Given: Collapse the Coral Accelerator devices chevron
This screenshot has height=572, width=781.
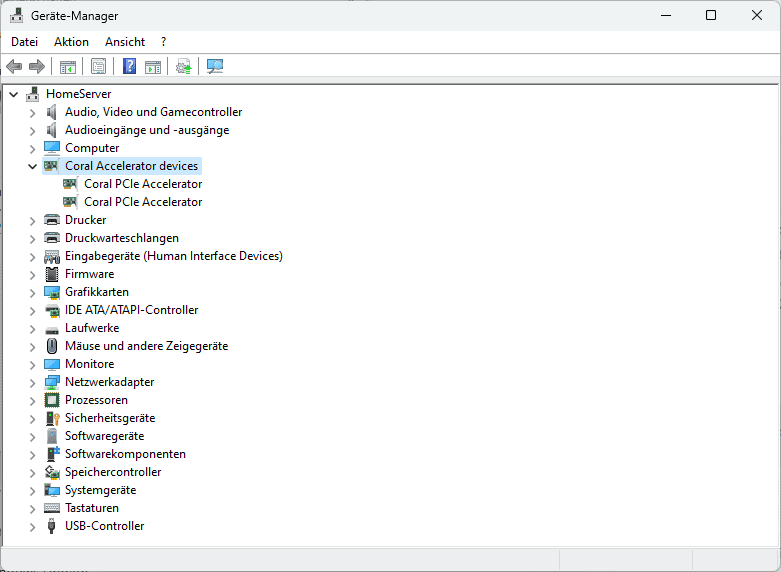Looking at the screenshot, I should (33, 166).
